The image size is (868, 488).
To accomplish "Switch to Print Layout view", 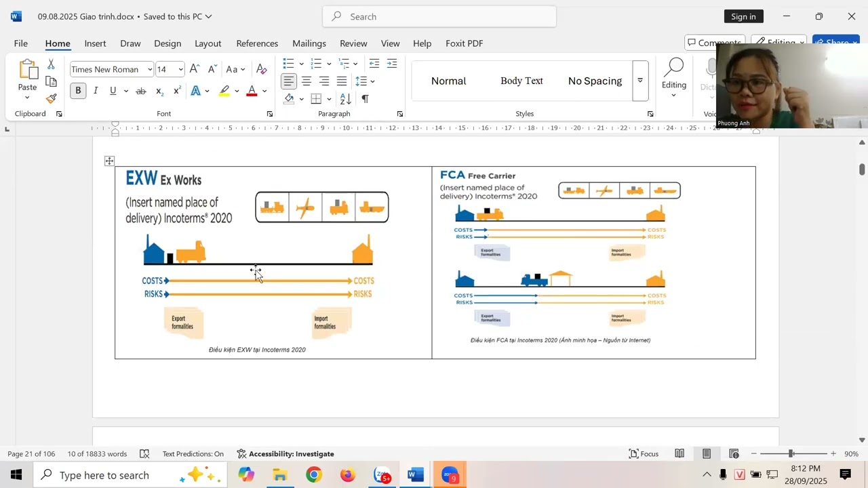I will pyautogui.click(x=707, y=453).
